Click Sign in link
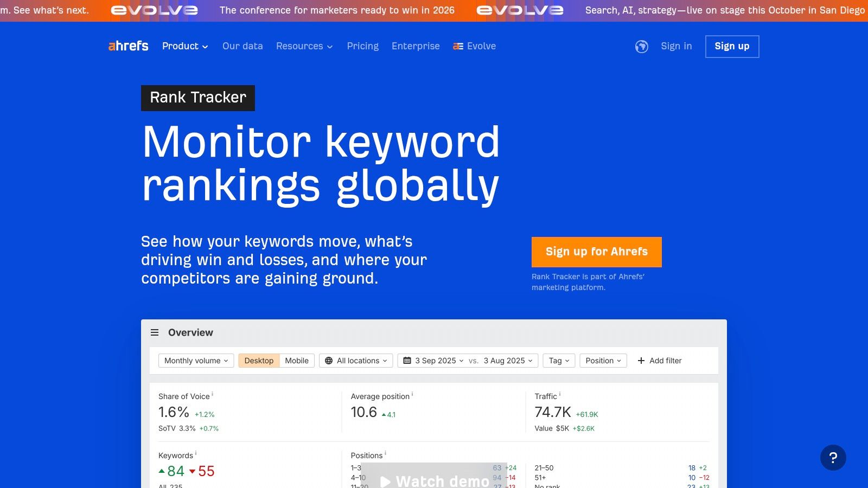The height and width of the screenshot is (488, 868). pyautogui.click(x=676, y=46)
